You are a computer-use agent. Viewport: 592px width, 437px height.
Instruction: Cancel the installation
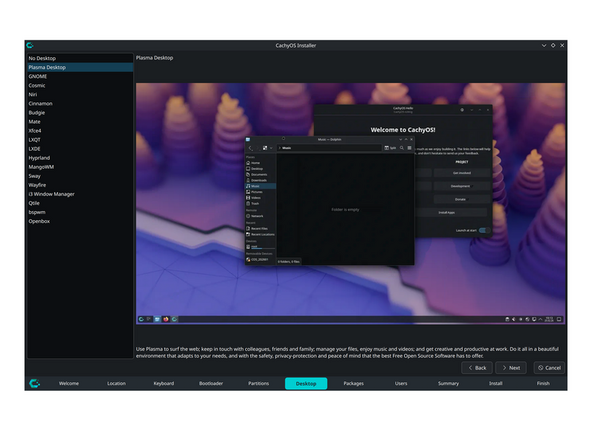(549, 368)
